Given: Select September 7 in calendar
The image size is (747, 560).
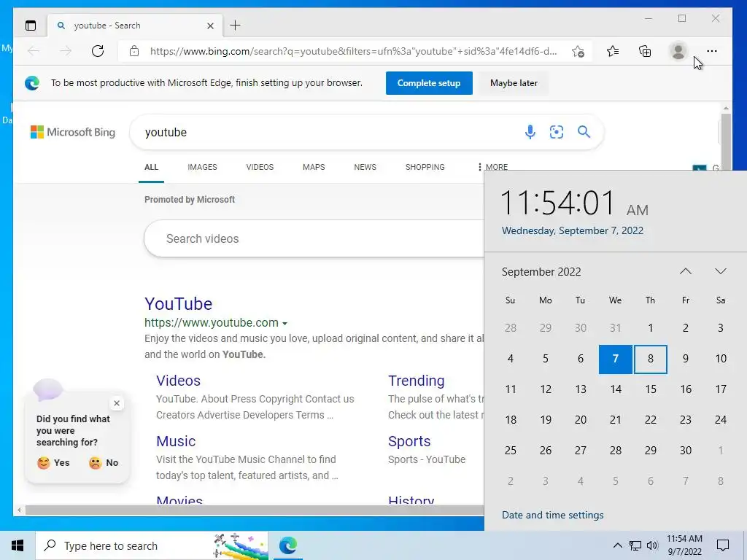Looking at the screenshot, I should pyautogui.click(x=616, y=359).
